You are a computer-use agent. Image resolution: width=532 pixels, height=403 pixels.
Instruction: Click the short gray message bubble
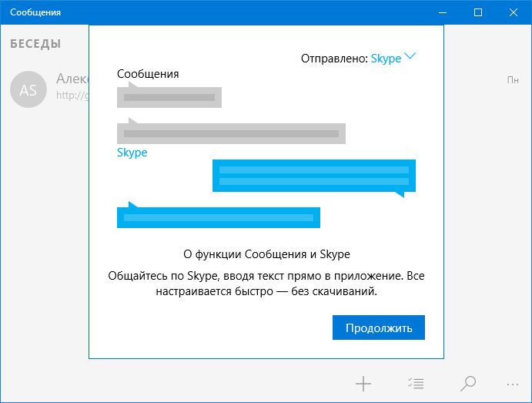point(169,97)
